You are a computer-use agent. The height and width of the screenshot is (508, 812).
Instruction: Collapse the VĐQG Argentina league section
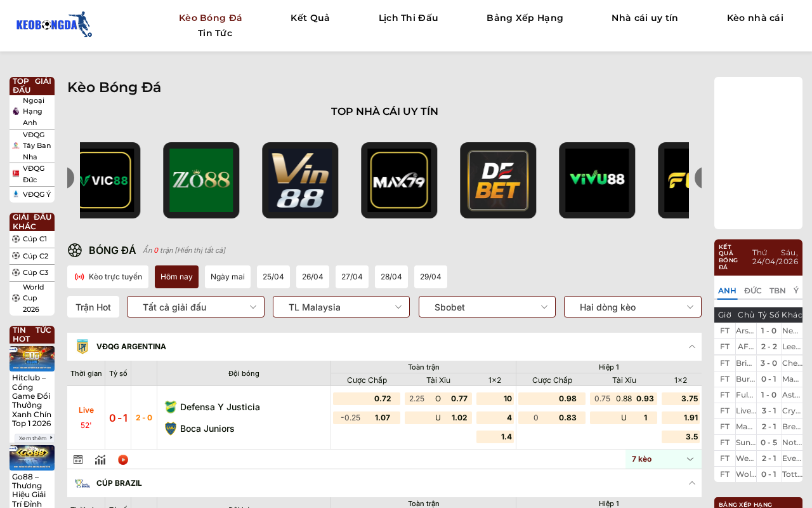[x=692, y=347]
